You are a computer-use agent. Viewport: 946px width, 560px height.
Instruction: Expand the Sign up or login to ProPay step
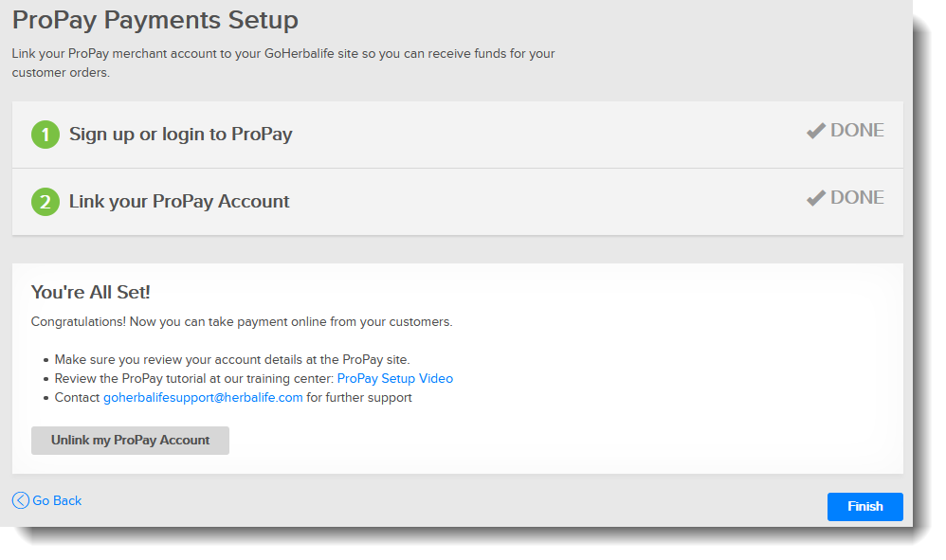pyautogui.click(x=180, y=135)
